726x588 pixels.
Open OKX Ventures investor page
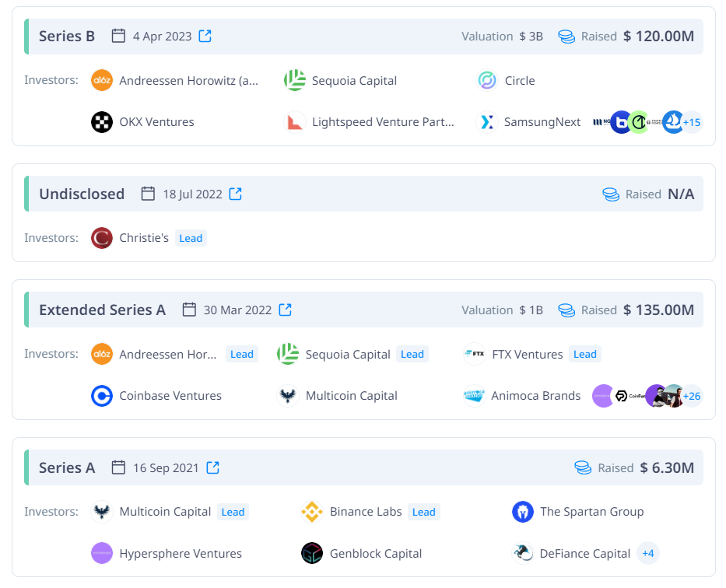[x=156, y=122]
